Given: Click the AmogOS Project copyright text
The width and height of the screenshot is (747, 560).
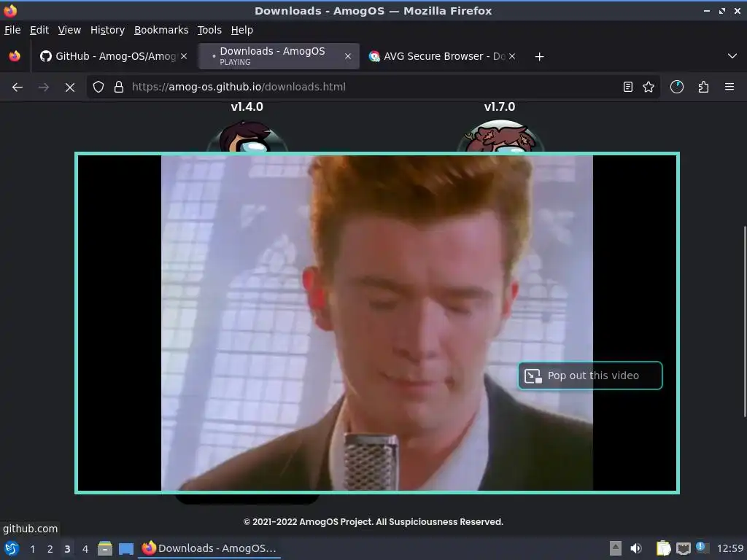Looking at the screenshot, I should click(373, 522).
